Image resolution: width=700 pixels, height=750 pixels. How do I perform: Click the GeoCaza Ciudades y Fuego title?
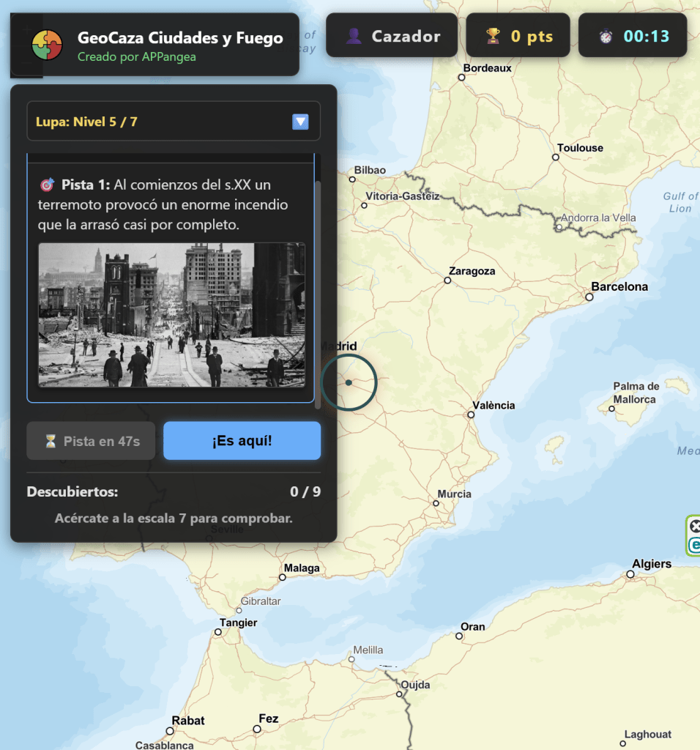(180, 37)
